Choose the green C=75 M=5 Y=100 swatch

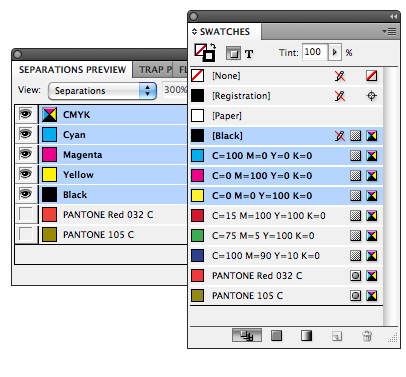286,236
